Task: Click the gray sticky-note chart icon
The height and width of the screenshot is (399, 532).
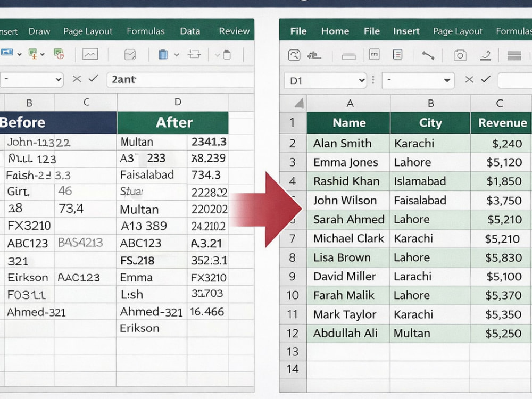Action: (x=130, y=54)
